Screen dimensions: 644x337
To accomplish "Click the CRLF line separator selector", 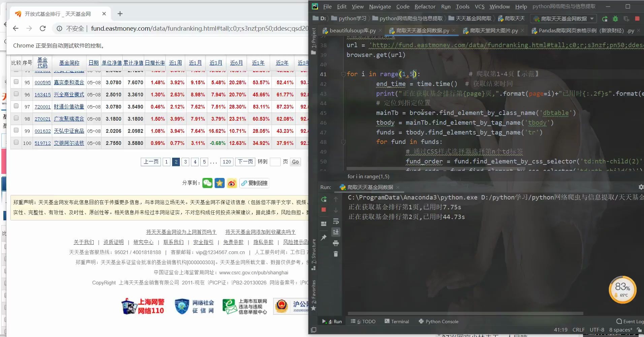I will (578, 330).
